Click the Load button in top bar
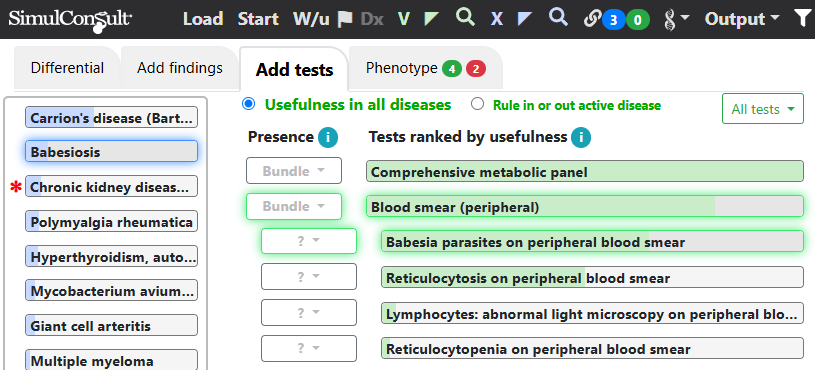The image size is (815, 370). 203,19
